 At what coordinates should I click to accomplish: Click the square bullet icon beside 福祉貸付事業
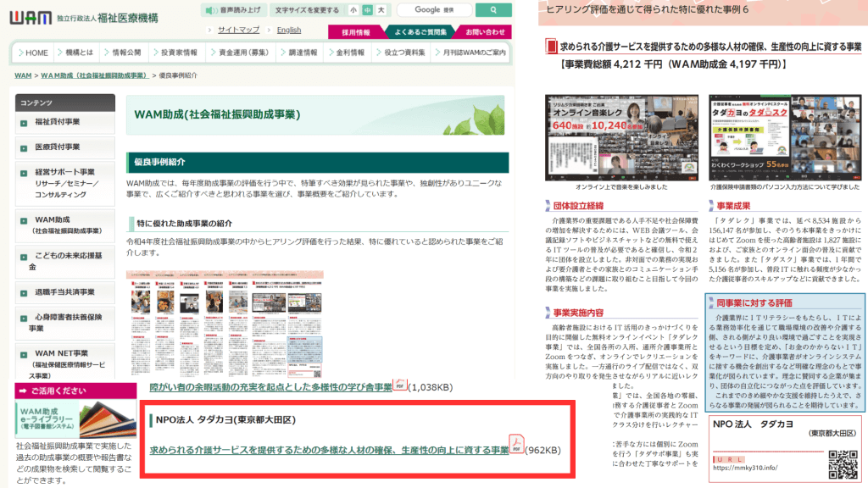25,122
